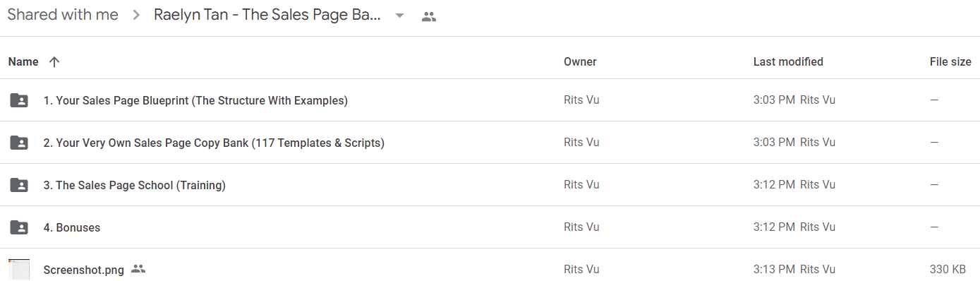Sort by the File size column
Screen dimensions: 980x281
[950, 62]
